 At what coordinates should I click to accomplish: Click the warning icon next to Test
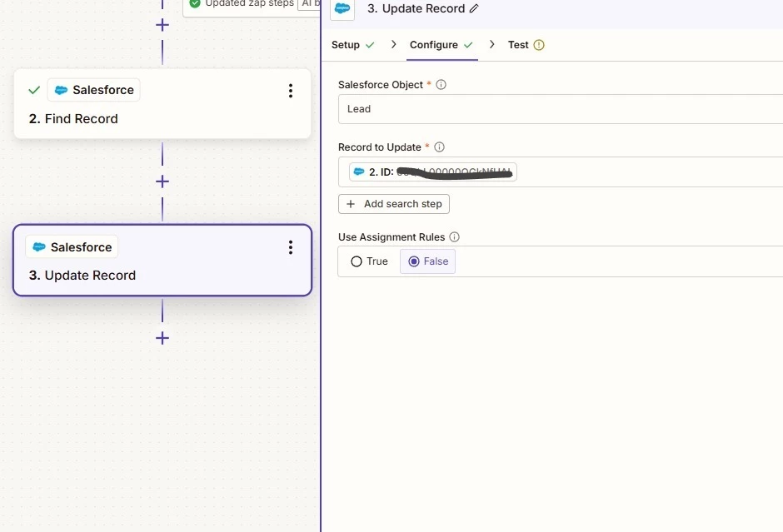pos(539,45)
